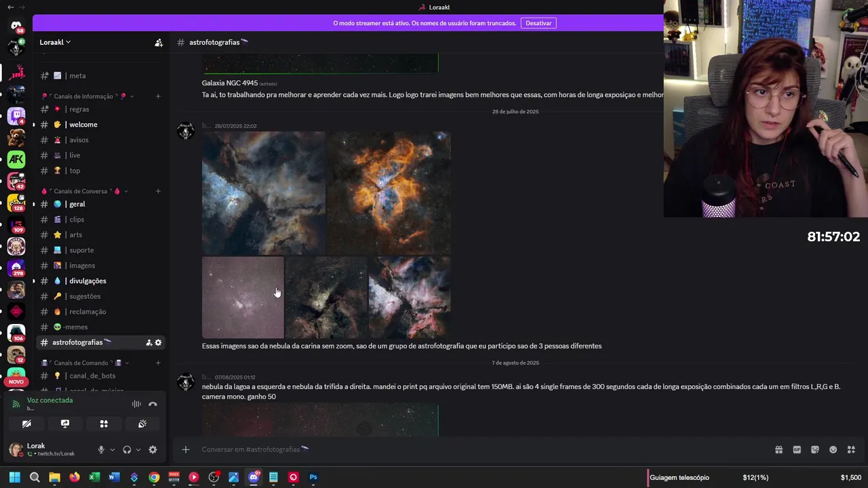The image size is (868, 488).
Task: Collapse Canais de Informação category
Action: [87, 96]
